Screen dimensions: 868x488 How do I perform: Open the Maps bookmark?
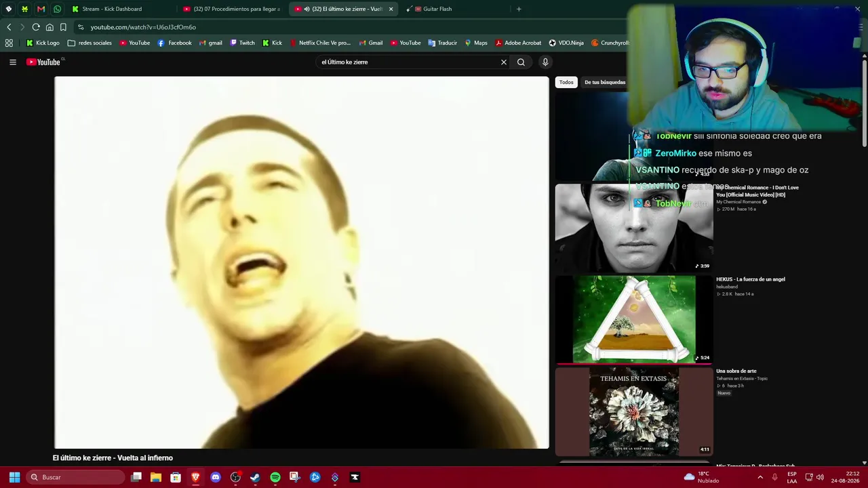pos(475,43)
